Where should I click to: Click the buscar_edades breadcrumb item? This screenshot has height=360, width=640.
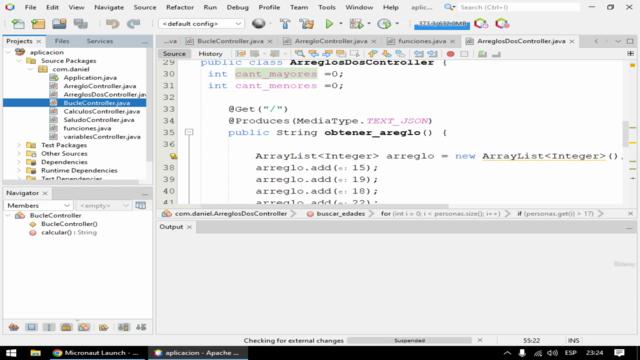tap(340, 213)
